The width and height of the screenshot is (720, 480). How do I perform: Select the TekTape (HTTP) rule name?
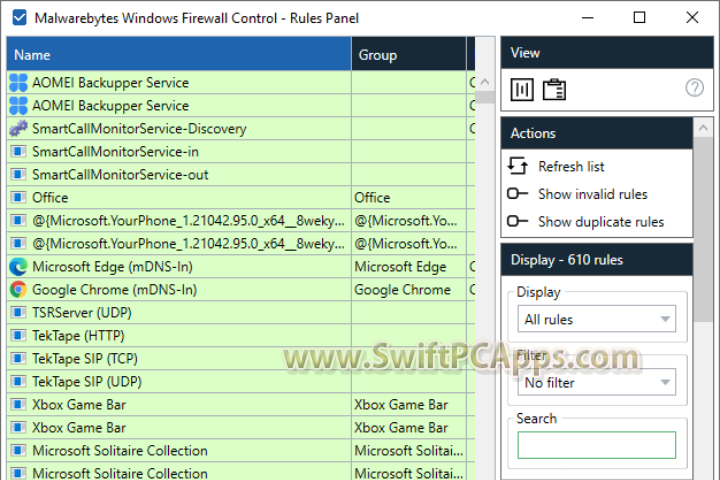(78, 336)
